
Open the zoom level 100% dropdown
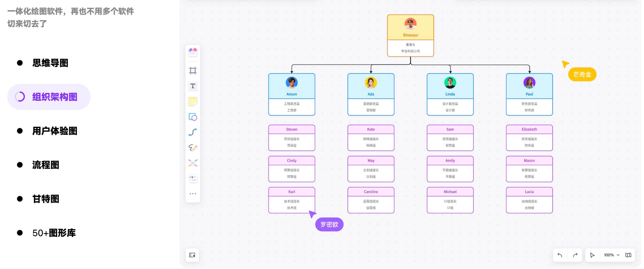[612, 255]
